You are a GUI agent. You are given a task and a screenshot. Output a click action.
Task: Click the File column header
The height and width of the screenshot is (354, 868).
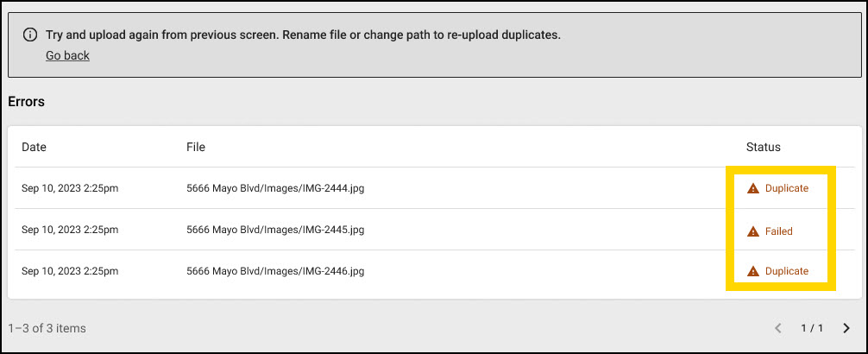point(196,148)
